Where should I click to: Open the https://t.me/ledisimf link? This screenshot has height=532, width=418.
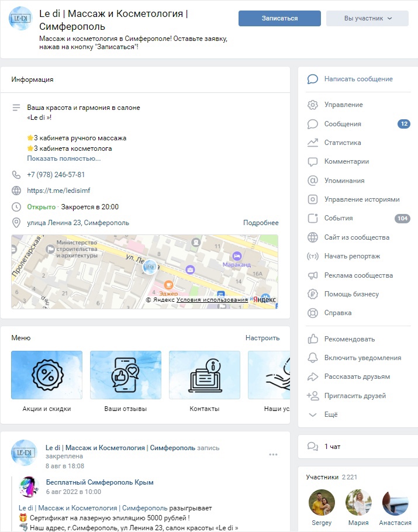58,191
